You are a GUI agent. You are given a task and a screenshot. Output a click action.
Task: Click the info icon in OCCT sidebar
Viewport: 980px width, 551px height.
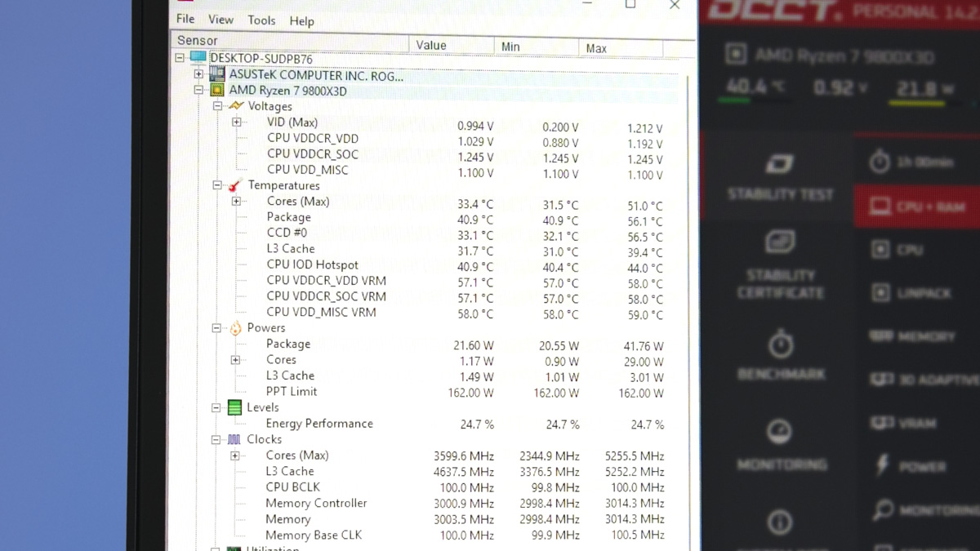[780, 522]
